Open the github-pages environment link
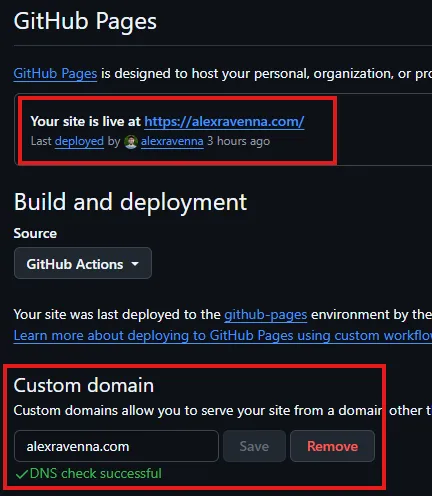 (266, 315)
